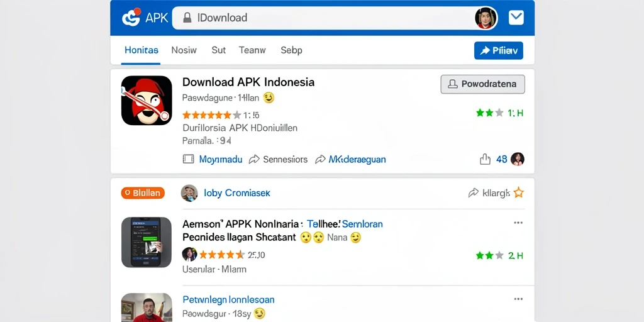Click the orange star rating 1:l6
This screenshot has height=322, width=644.
coord(221,115)
